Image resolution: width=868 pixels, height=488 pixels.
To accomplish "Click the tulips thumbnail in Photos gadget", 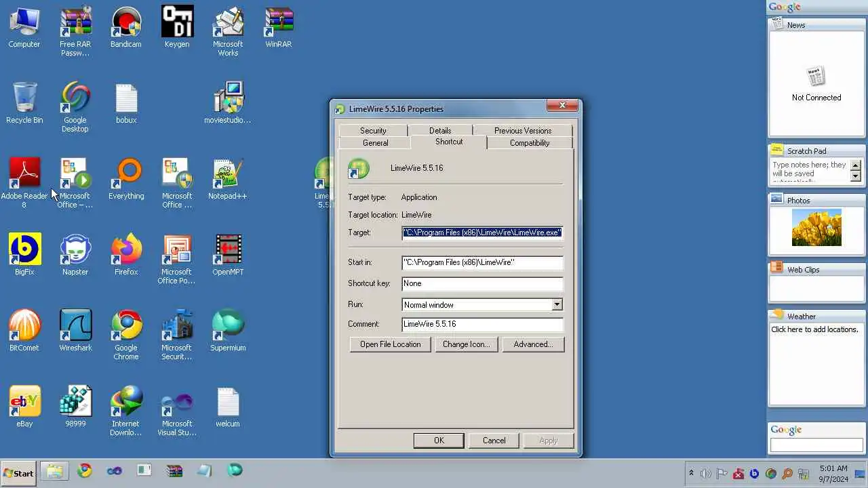I will [816, 227].
